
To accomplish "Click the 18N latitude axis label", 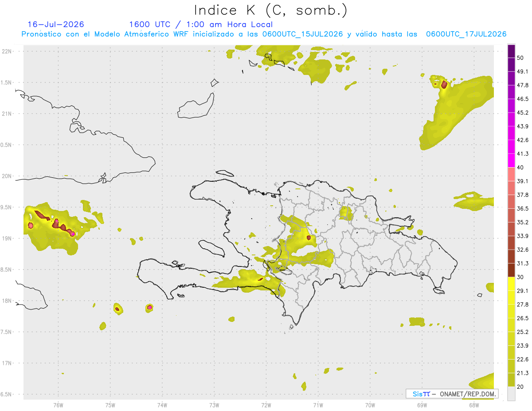I will point(7,301).
